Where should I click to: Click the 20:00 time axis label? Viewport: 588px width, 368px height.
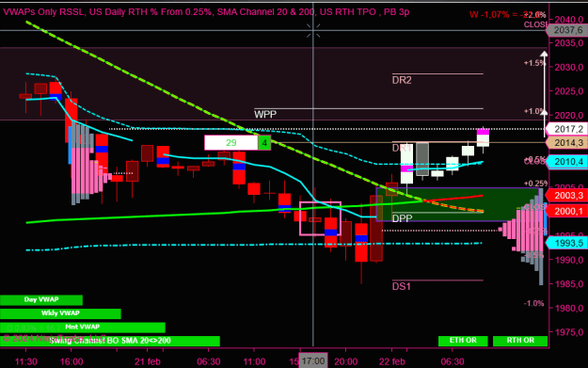[346, 362]
